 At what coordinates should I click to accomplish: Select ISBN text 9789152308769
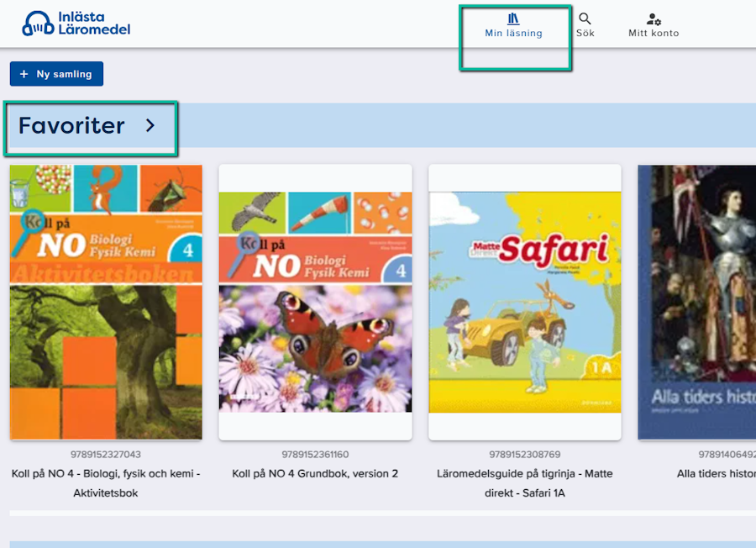point(524,455)
